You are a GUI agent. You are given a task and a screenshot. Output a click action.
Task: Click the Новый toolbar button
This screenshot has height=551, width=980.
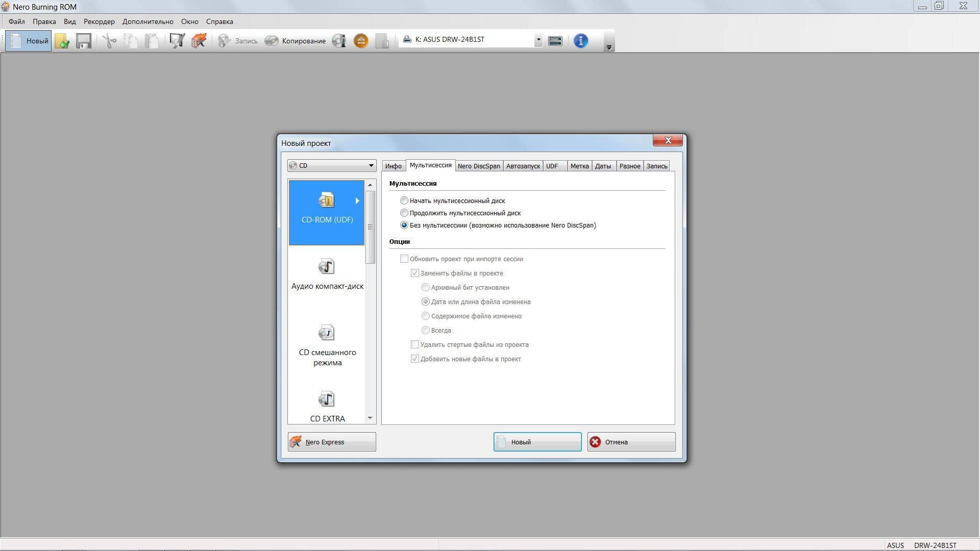pyautogui.click(x=29, y=41)
